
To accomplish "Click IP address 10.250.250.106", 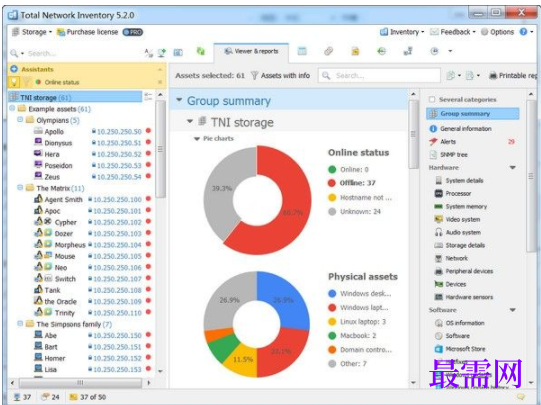I will [117, 267].
